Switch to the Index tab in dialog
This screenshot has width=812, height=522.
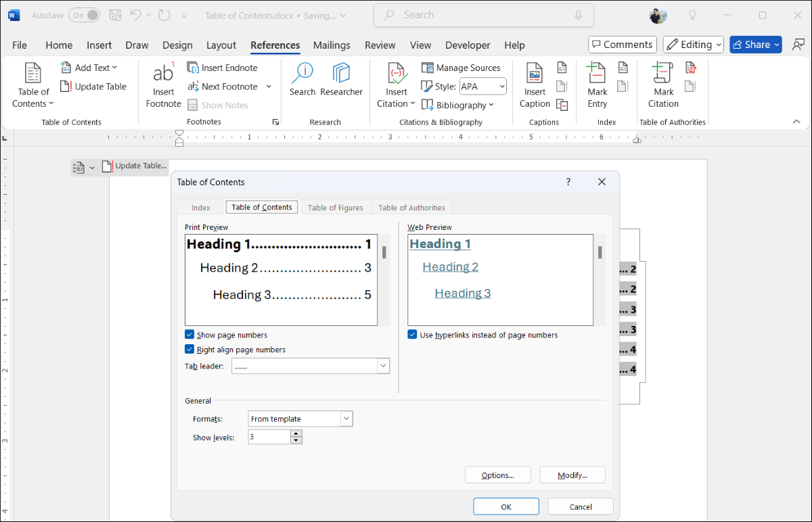point(201,208)
